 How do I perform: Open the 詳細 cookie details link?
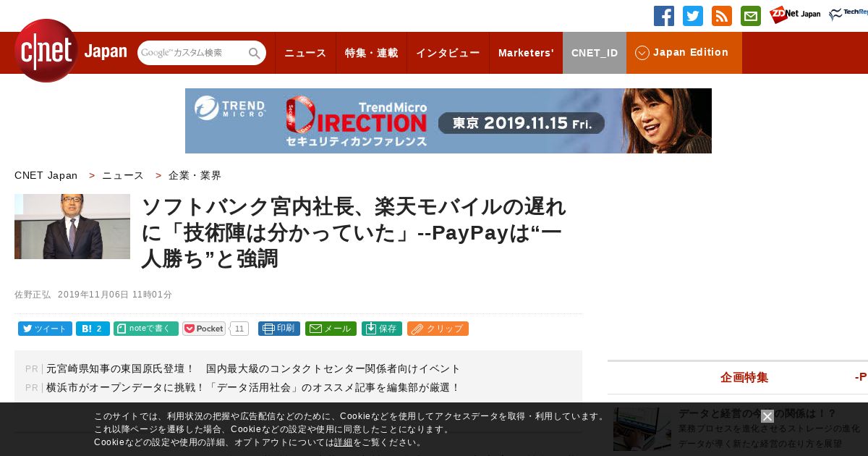click(344, 442)
